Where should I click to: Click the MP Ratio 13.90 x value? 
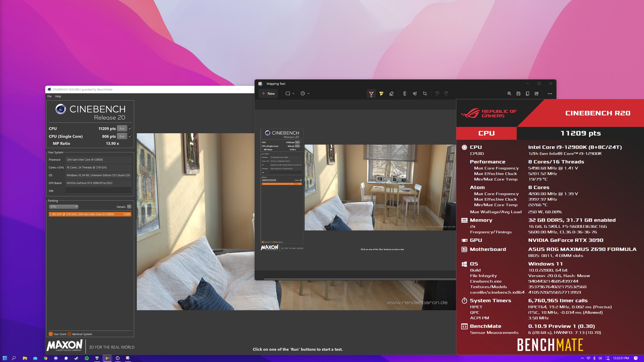point(112,143)
